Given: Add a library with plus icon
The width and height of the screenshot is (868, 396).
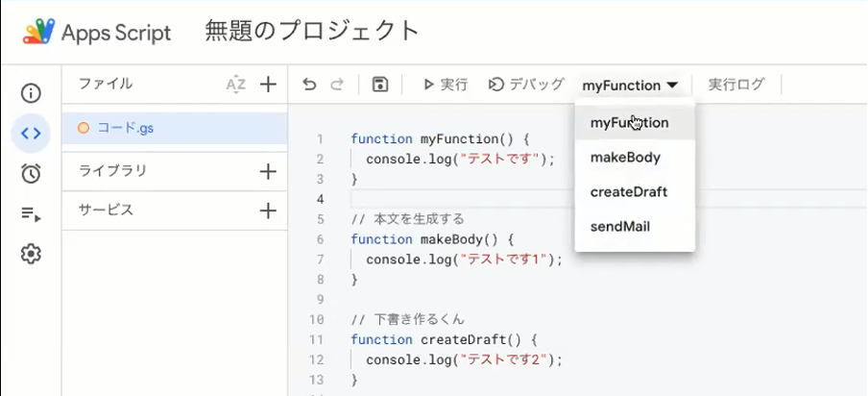Looking at the screenshot, I should pyautogui.click(x=268, y=171).
